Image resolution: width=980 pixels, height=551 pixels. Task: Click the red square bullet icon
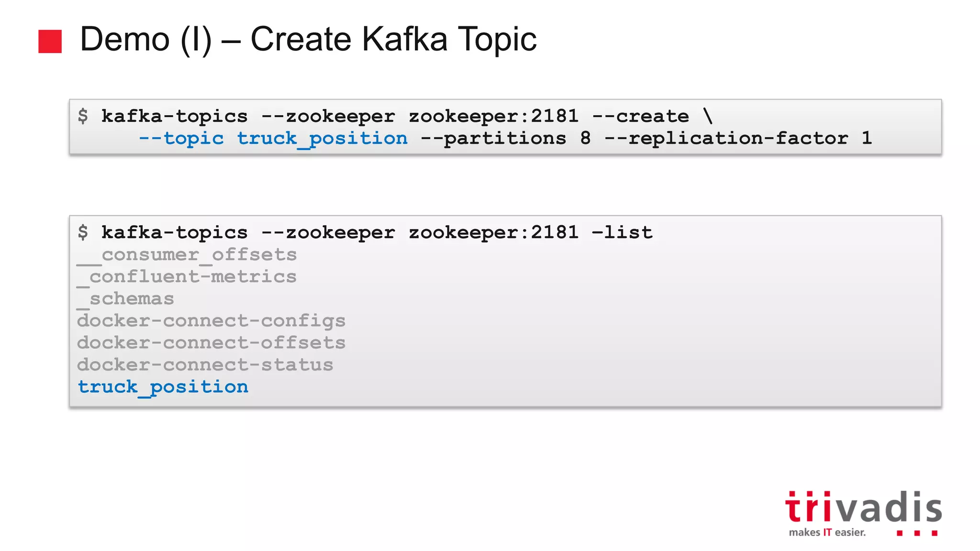[50, 41]
